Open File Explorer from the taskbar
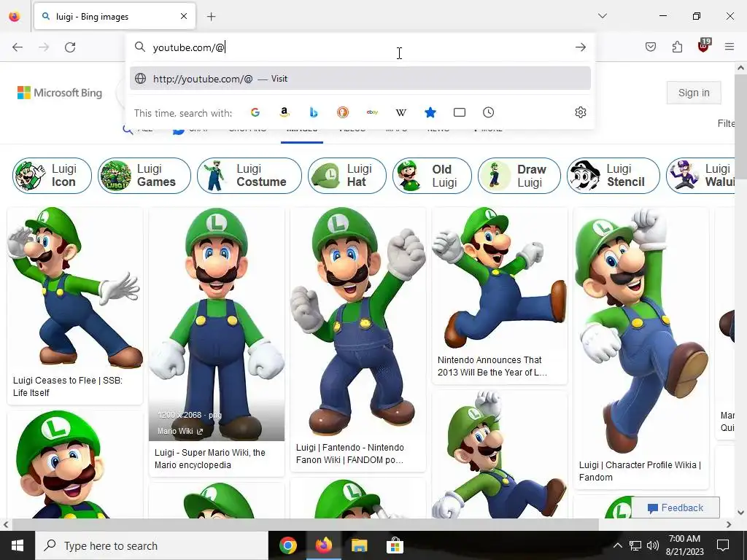Screen dimensions: 747x560 pyautogui.click(x=359, y=545)
